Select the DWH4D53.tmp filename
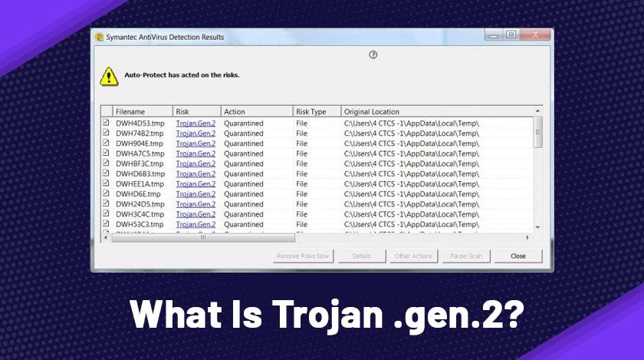The image size is (644, 360). pyautogui.click(x=140, y=123)
